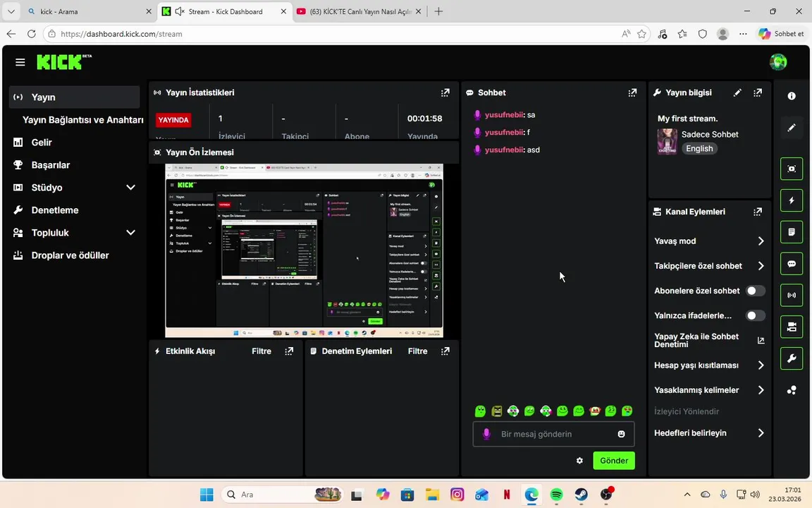Image resolution: width=812 pixels, height=508 pixels.
Task: Open the user profile avatar menu
Action: point(778,61)
